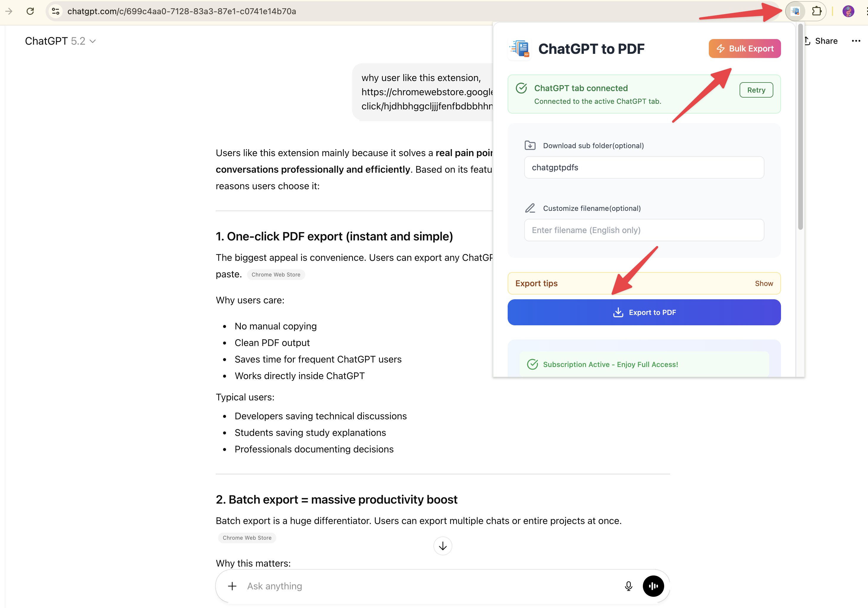
Task: Click the Export to PDF button
Action: tap(643, 312)
